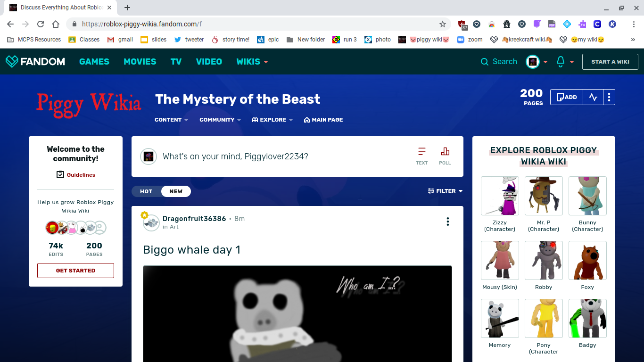Expand user account dropdown arrow
Viewport: 644px width, 362px height.
click(545, 62)
